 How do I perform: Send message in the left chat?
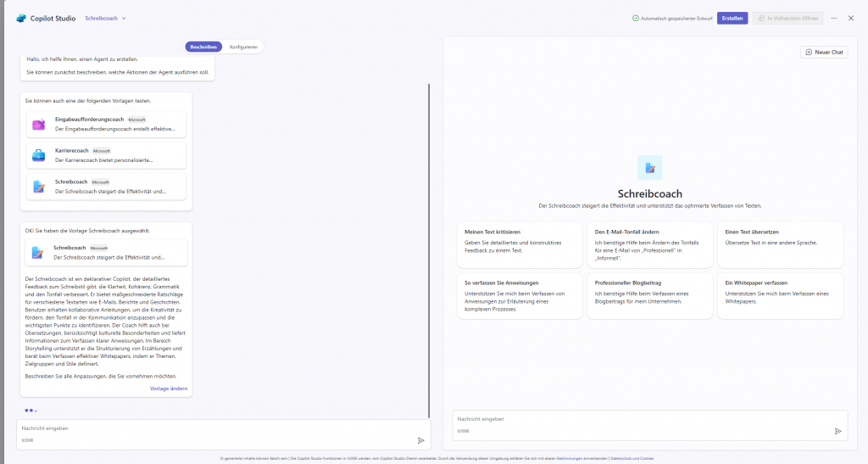click(420, 441)
